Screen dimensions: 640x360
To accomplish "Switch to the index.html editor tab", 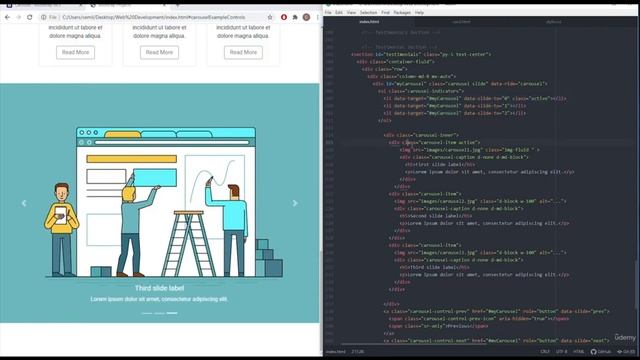I will [369, 22].
